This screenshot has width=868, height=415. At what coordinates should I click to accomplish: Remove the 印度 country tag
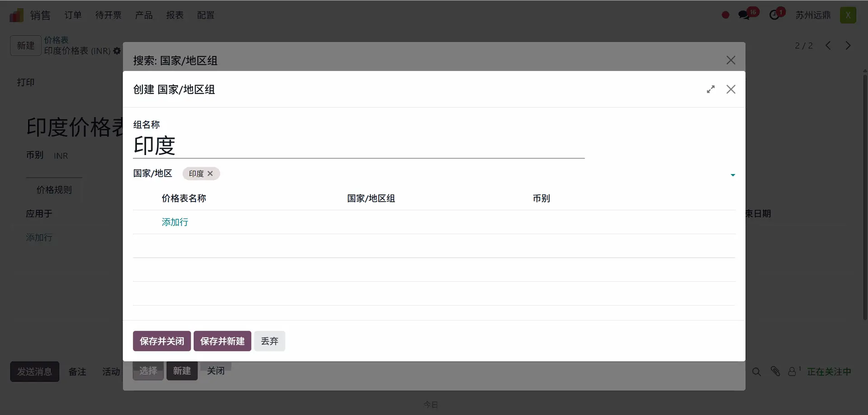point(210,174)
